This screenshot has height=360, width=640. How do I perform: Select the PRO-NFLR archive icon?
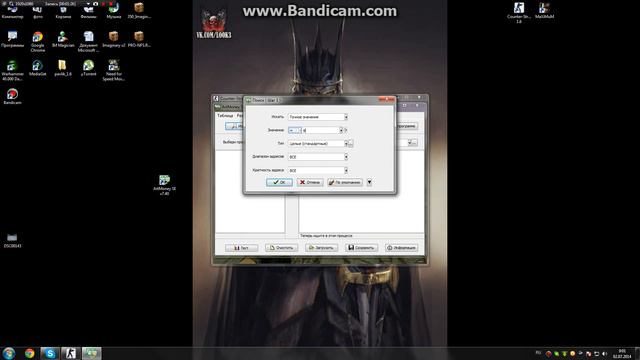[x=139, y=40]
